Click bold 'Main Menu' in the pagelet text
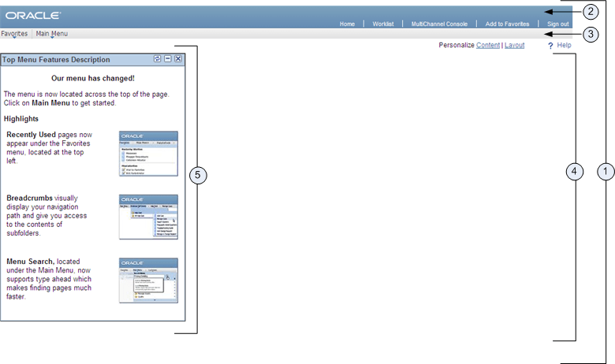This screenshot has width=615, height=364. (x=50, y=103)
